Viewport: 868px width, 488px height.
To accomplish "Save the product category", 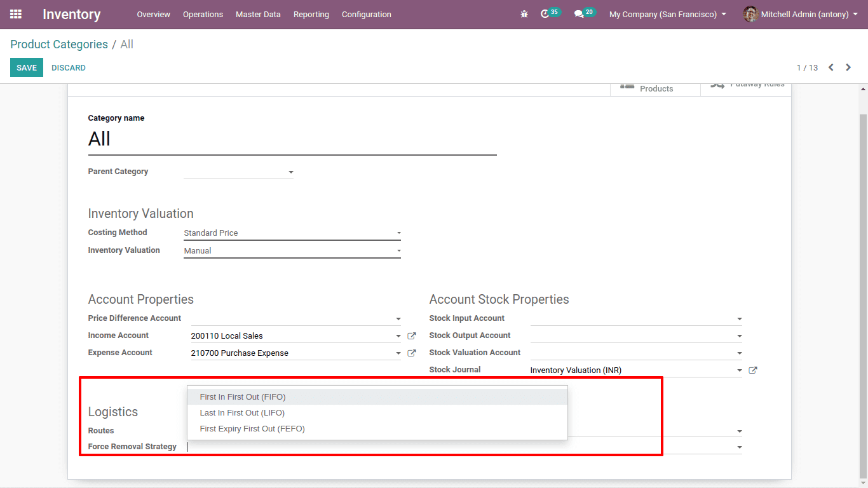I will point(27,67).
